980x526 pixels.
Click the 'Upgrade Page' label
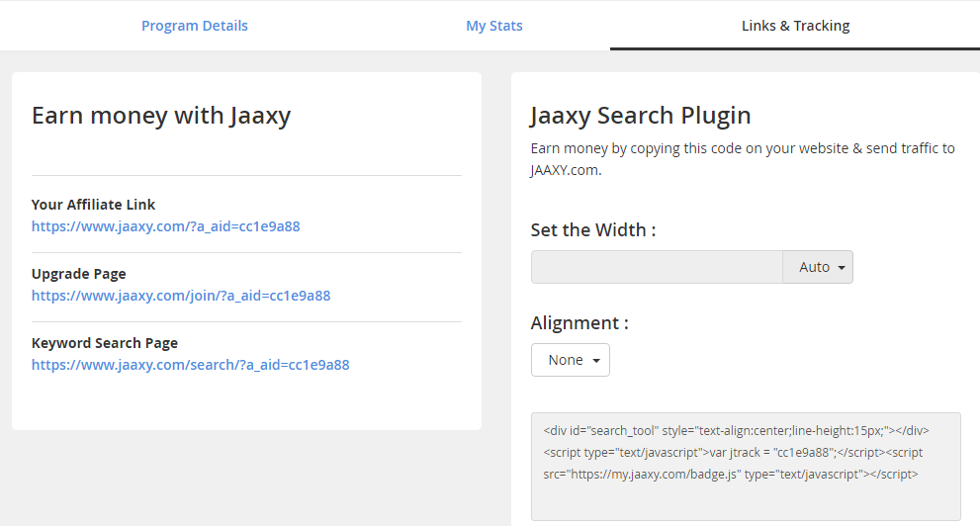(x=79, y=274)
